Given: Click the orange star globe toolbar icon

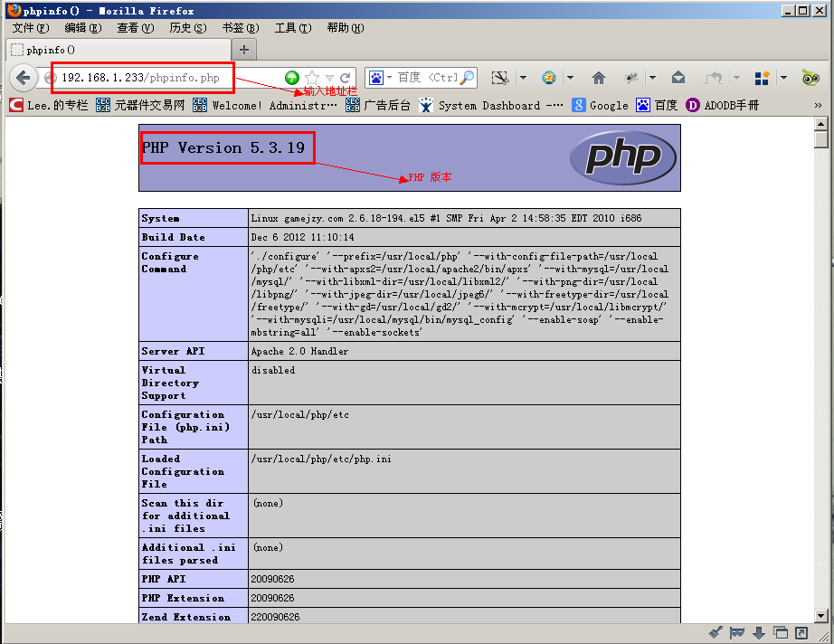Looking at the screenshot, I should tap(548, 78).
